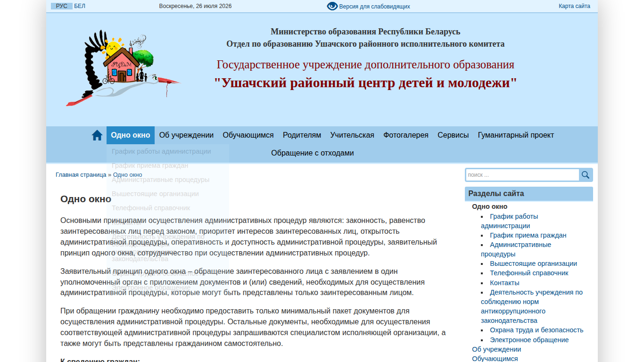Screen dimensions: 644x362
Task: Click the Ушачский районный центр детей и молодежи title
Action: pyautogui.click(x=365, y=83)
